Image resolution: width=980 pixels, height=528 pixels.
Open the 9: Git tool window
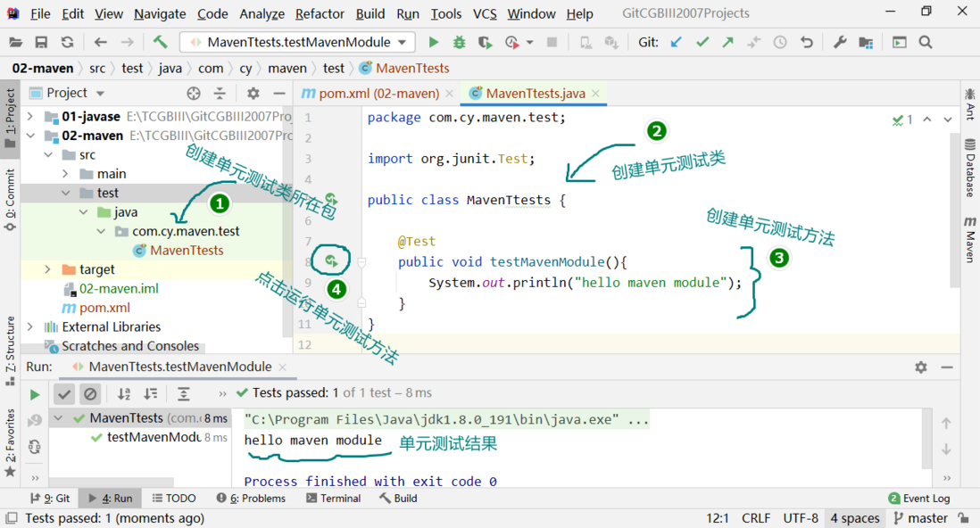coord(51,498)
